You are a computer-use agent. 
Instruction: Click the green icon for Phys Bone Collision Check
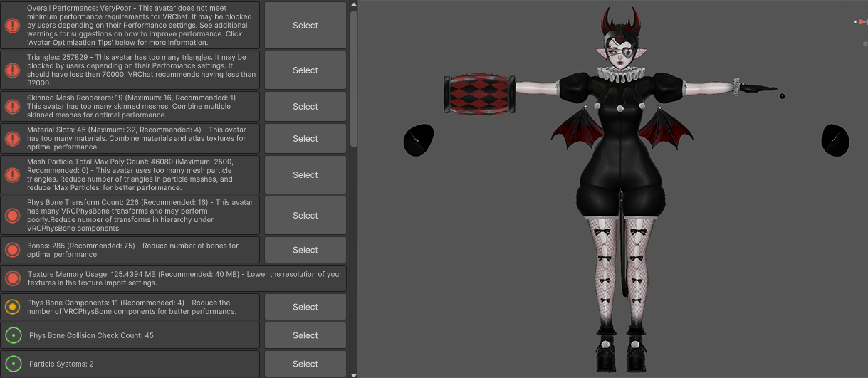pos(12,335)
